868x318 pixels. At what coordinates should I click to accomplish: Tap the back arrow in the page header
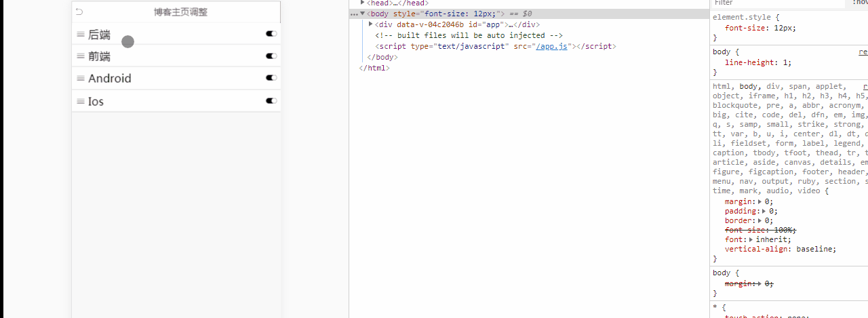(x=79, y=12)
